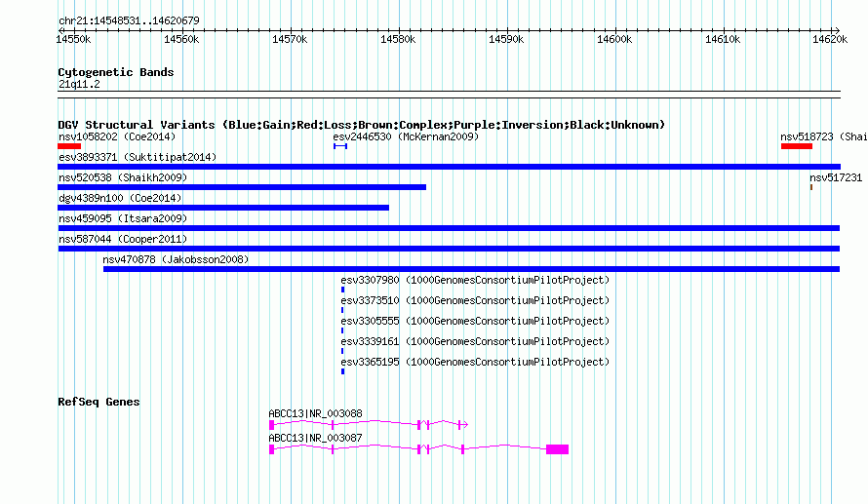Select the dgv4389n100 (Coe2014) blue gain bar

point(223,208)
